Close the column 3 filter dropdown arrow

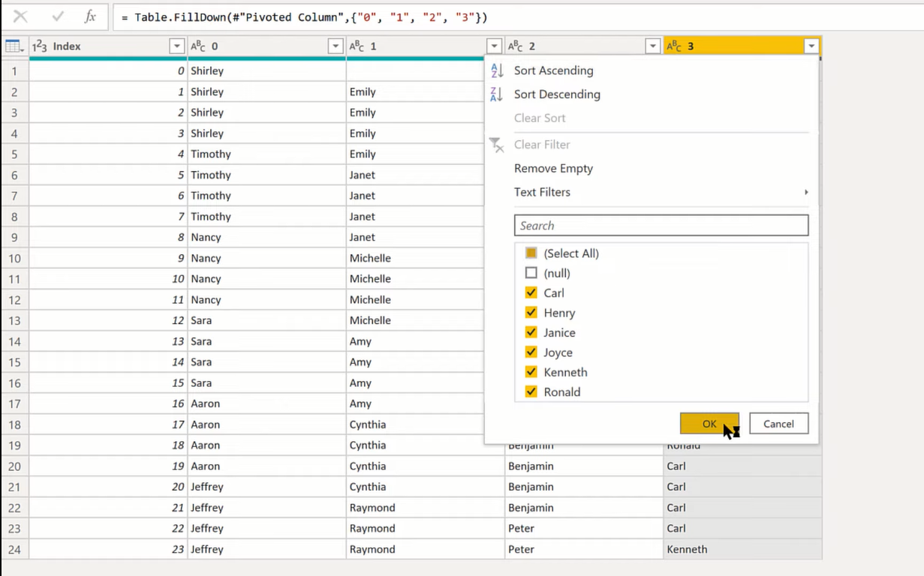tap(811, 46)
